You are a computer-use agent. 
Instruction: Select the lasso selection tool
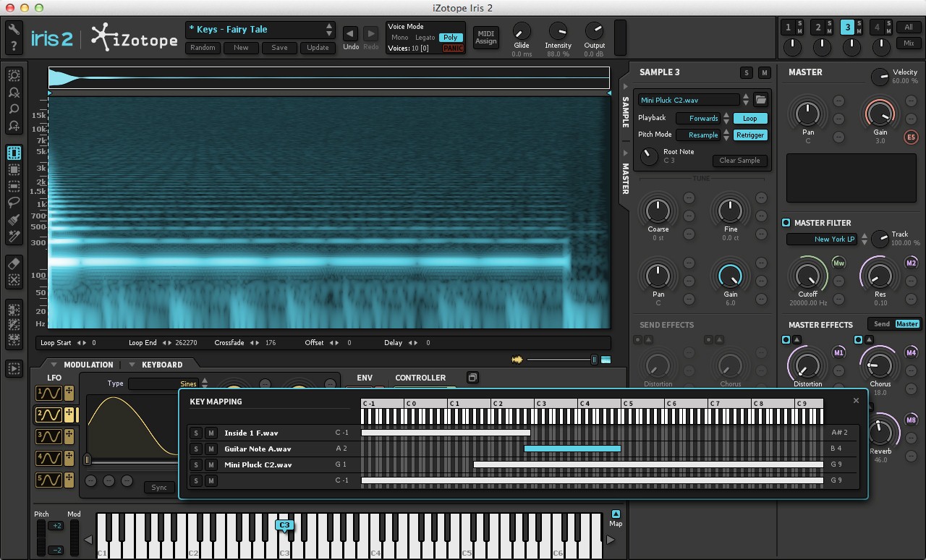click(x=14, y=203)
